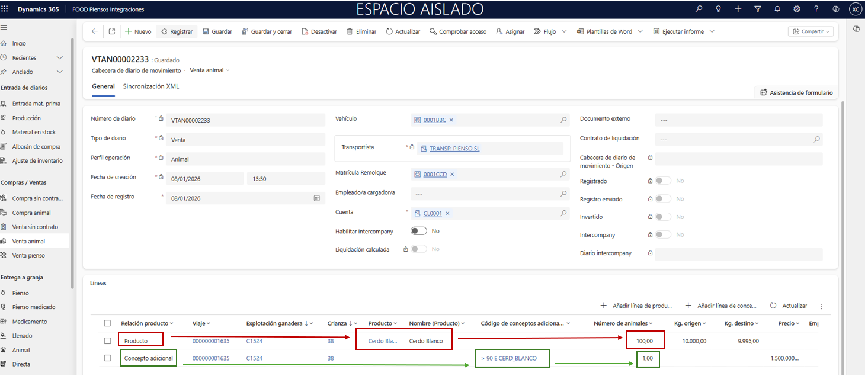
Task: Click the advanced filter funnel icon
Action: tap(758, 9)
